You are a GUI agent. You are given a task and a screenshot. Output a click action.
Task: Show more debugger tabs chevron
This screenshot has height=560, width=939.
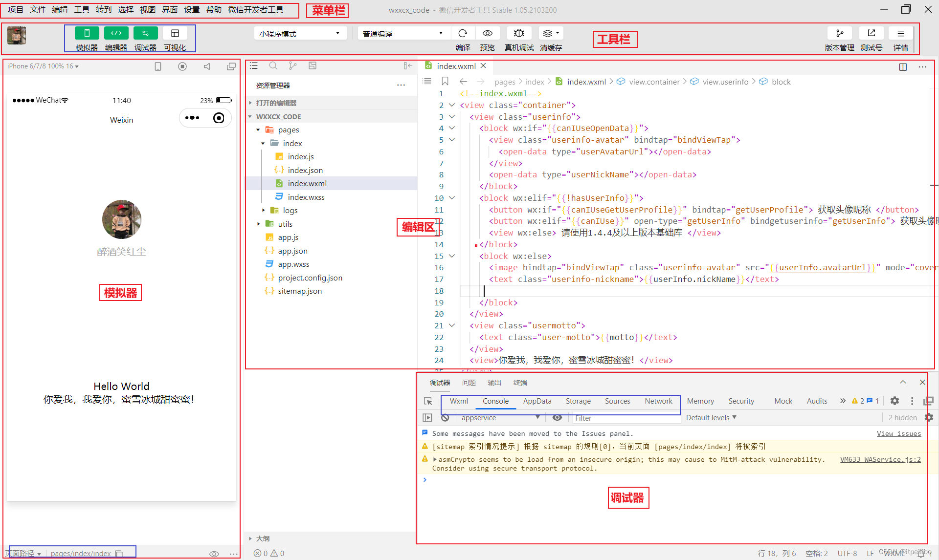[x=843, y=401]
